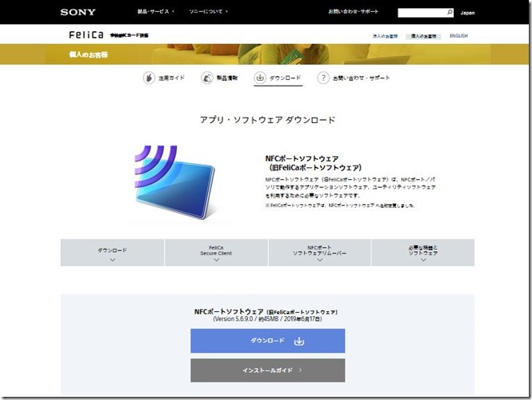Switch to 法人のお客様 link
The height and width of the screenshot is (400, 532).
click(x=385, y=36)
